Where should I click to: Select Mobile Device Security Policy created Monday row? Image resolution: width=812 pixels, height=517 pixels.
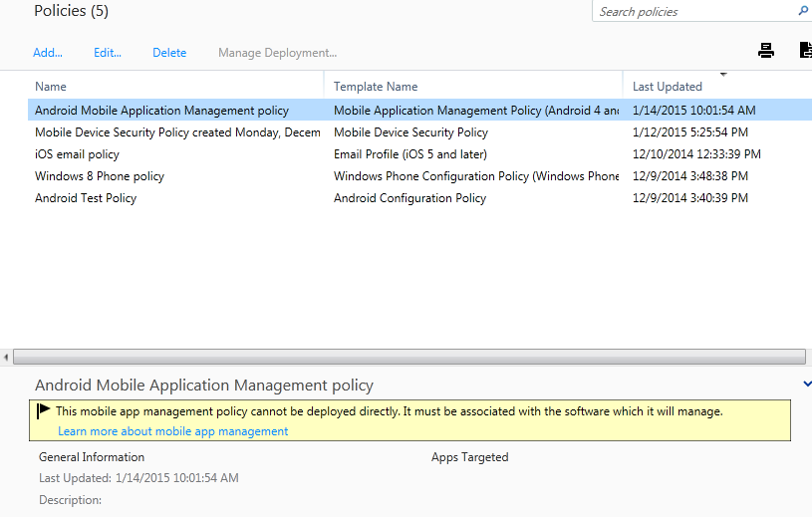[419, 132]
